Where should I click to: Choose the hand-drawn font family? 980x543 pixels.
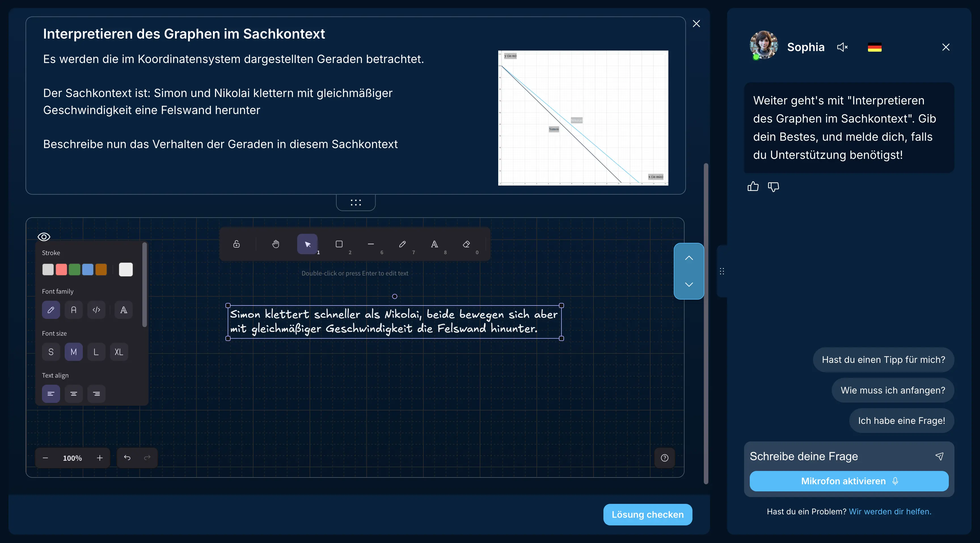(51, 310)
